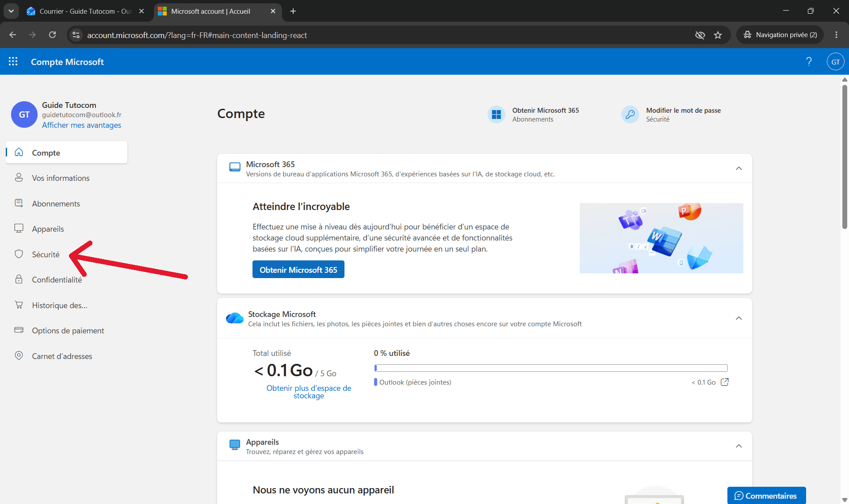Close the Courrier Outlook tab
The image size is (849, 504).
(x=141, y=11)
